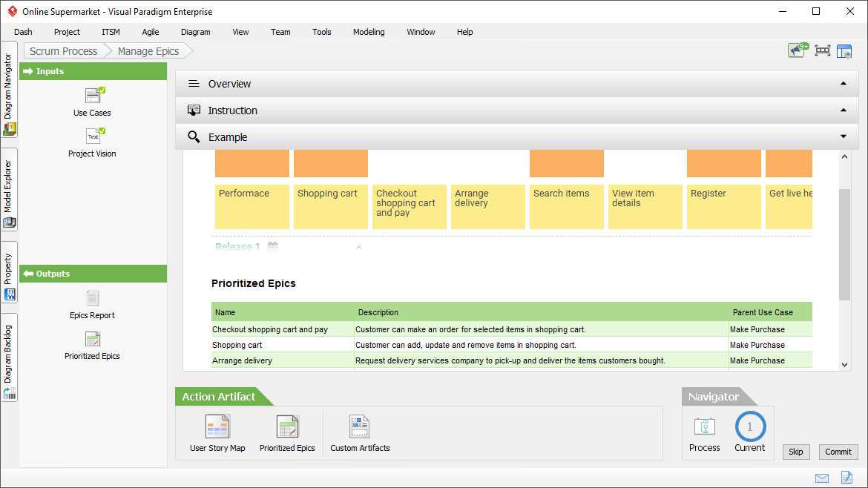
Task: Open the note document icon in status bar
Action: click(846, 477)
